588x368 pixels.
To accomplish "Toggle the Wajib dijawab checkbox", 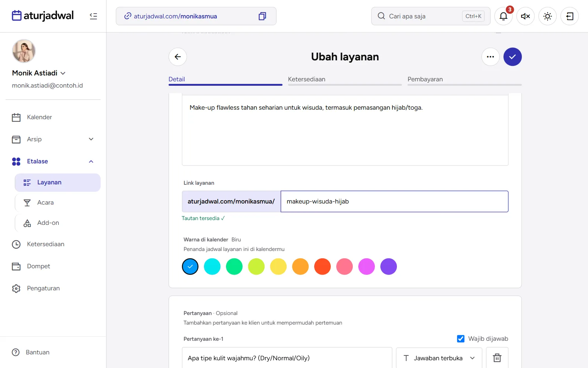I will click(460, 339).
